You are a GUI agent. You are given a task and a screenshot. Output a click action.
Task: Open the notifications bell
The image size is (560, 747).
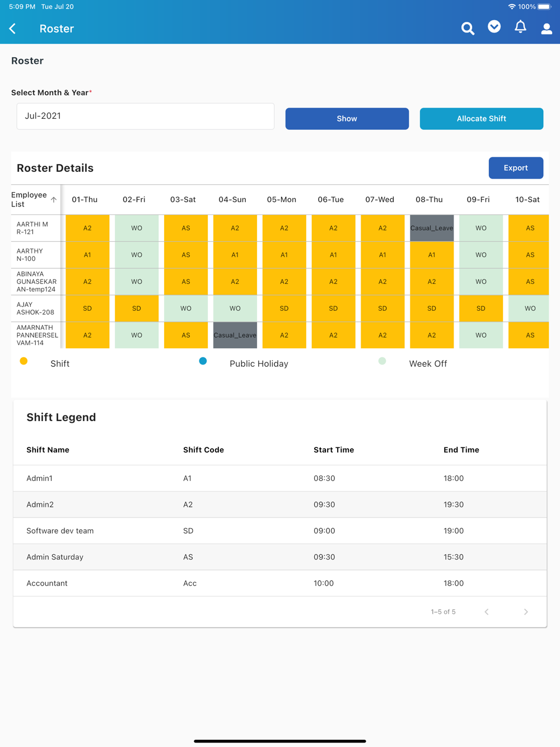pos(520,27)
